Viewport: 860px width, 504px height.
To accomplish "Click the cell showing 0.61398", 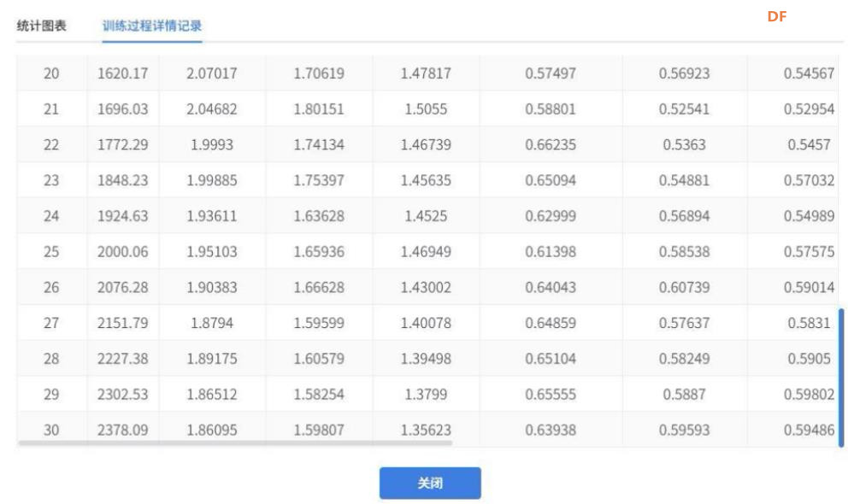I will pos(551,251).
